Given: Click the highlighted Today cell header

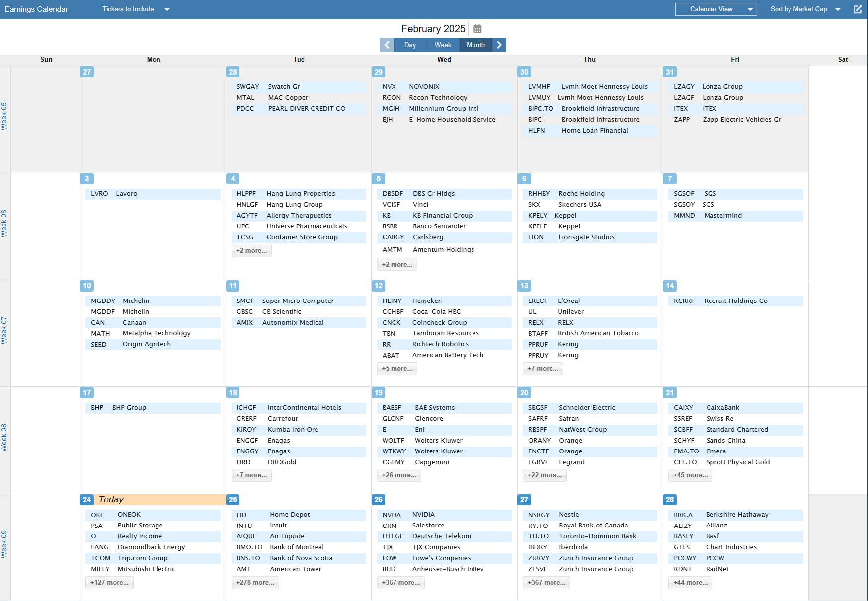Looking at the screenshot, I should point(111,499).
